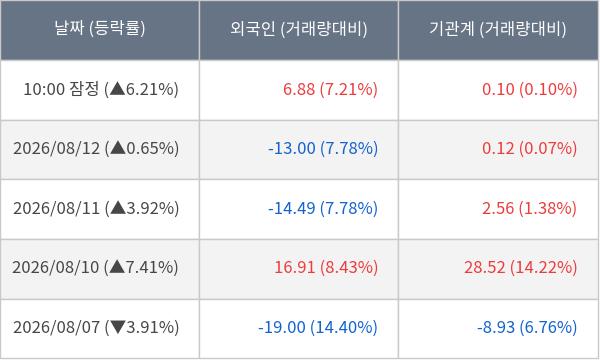Click the down triangle beside 3.91%
Screen dimensions: 600x360
(x=118, y=327)
